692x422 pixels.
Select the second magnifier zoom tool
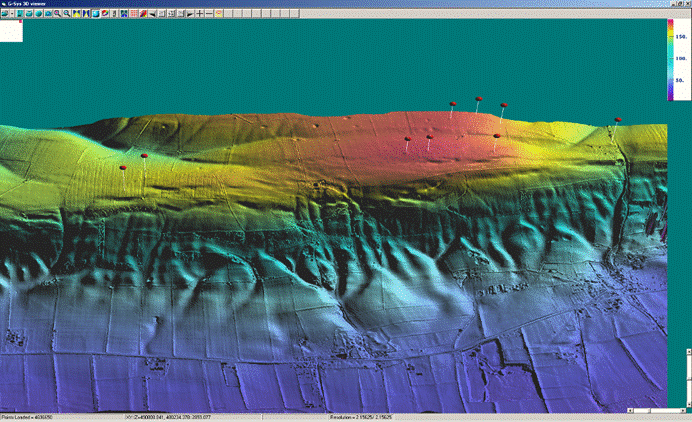pyautogui.click(x=66, y=14)
